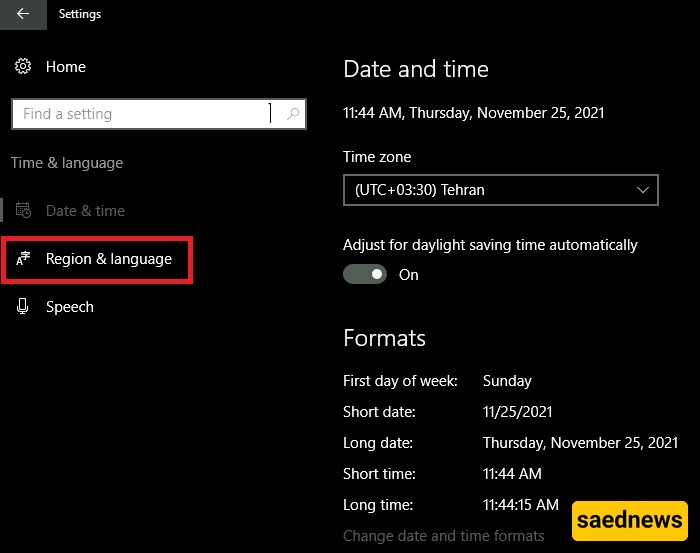Click Change date and time formats link
This screenshot has width=700, height=553.
pos(443,536)
